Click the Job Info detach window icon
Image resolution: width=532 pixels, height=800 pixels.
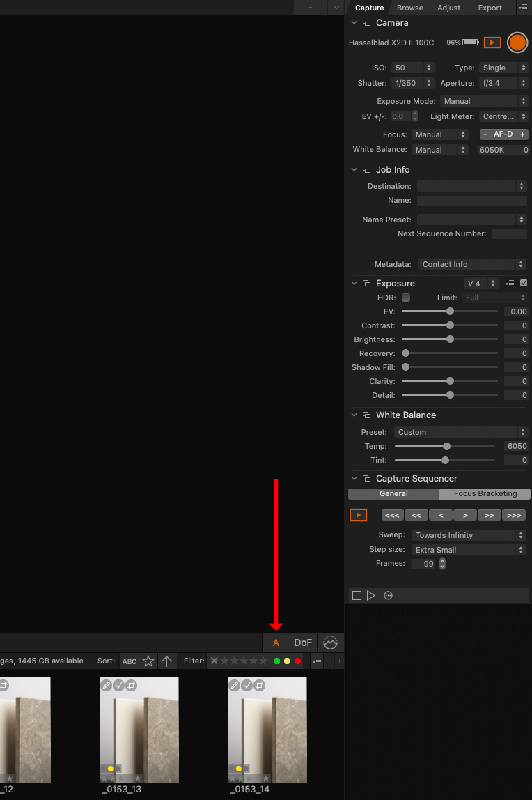366,170
